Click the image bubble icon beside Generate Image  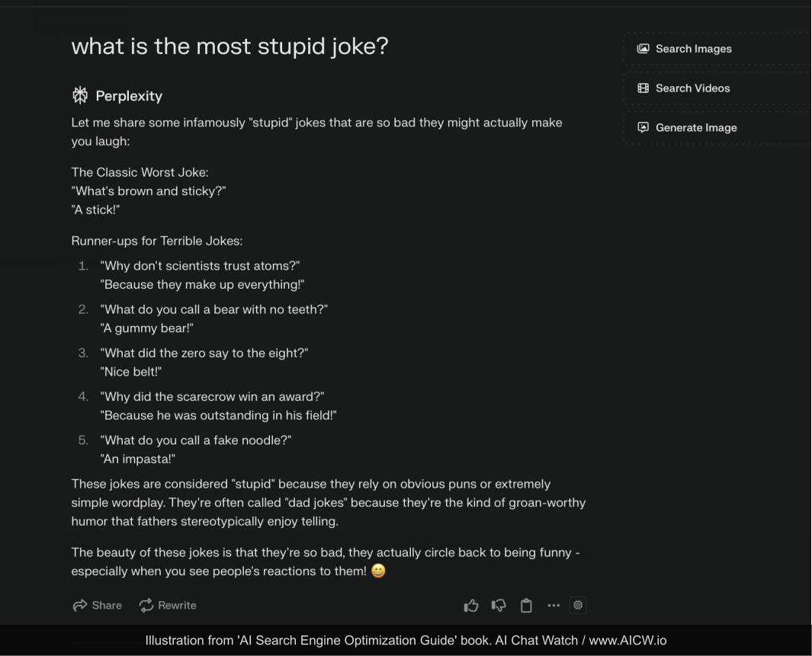point(644,128)
